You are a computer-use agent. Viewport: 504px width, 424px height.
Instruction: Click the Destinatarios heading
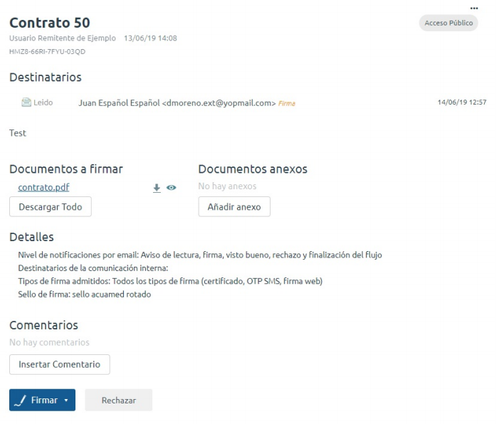point(46,78)
